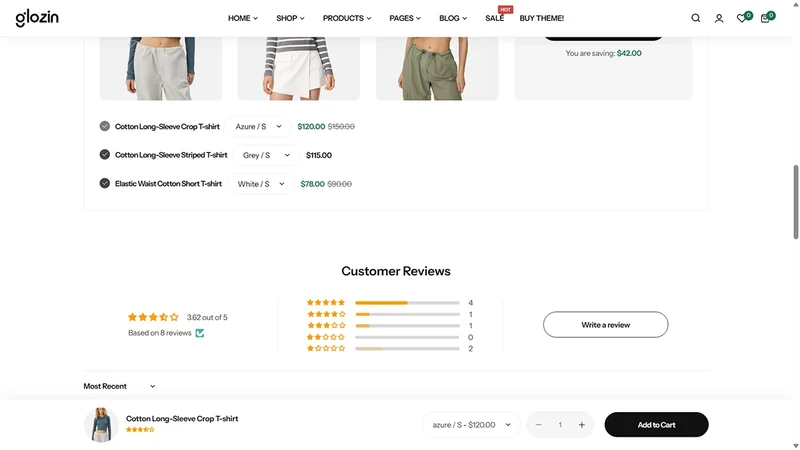Filter reviews by three-star rating row
The image size is (800, 450).
[390, 326]
